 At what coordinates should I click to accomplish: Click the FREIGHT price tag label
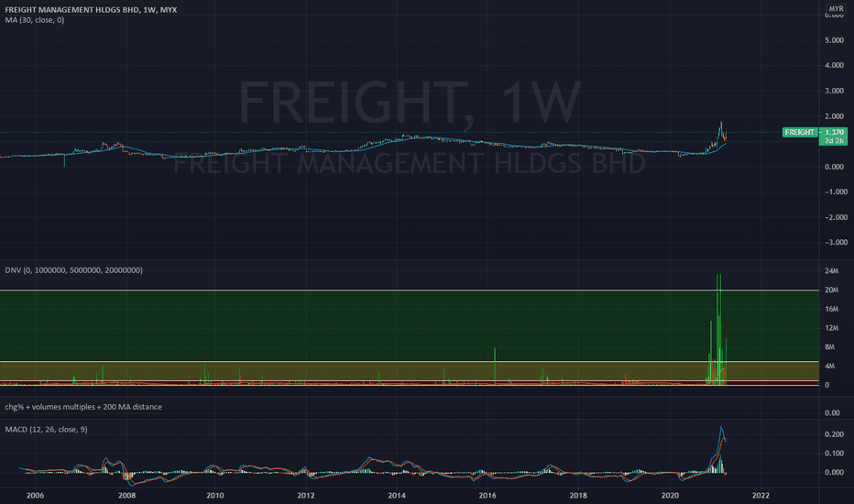800,132
